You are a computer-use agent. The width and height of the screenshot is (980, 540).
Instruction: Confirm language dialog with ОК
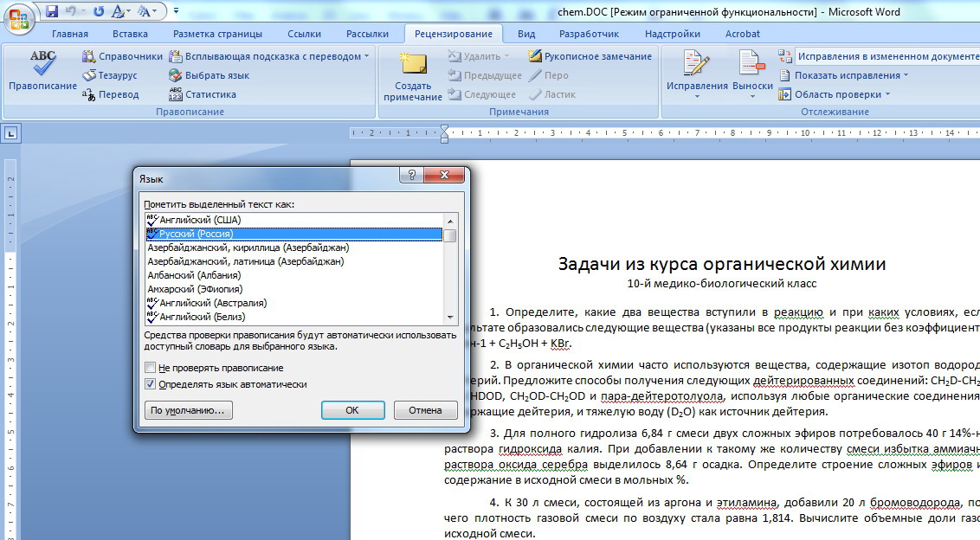pos(352,410)
